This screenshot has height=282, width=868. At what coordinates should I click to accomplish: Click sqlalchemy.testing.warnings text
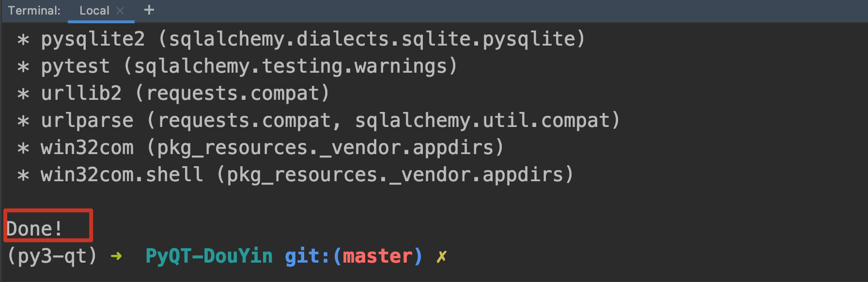click(290, 66)
